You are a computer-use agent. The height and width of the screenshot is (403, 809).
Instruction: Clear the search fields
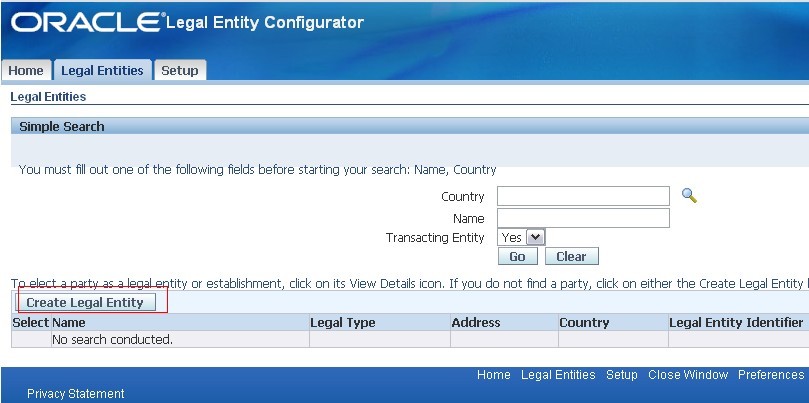pyautogui.click(x=572, y=256)
